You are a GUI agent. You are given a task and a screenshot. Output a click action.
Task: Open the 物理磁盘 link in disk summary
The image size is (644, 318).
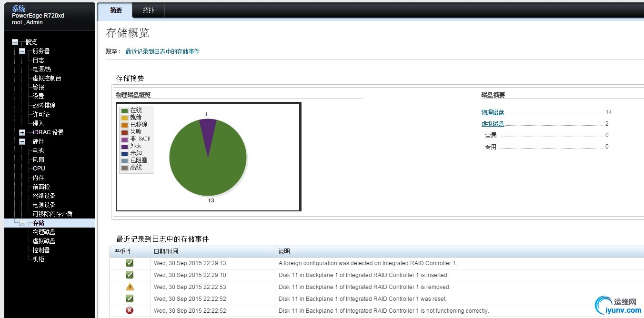(x=493, y=112)
